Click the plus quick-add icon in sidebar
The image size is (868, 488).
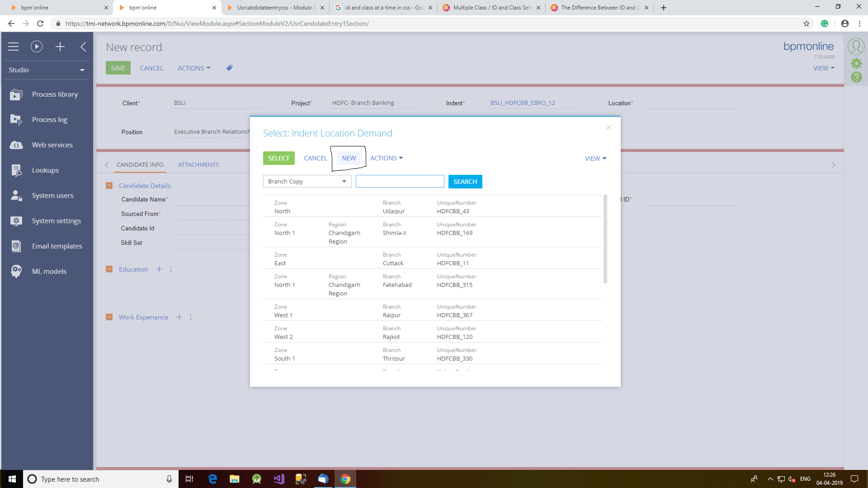point(60,47)
